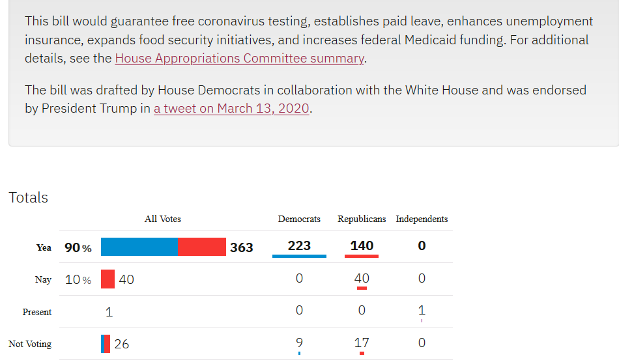This screenshot has width=619, height=364.
Task: Click the Republicans Not Voting count of 17
Action: (x=362, y=343)
